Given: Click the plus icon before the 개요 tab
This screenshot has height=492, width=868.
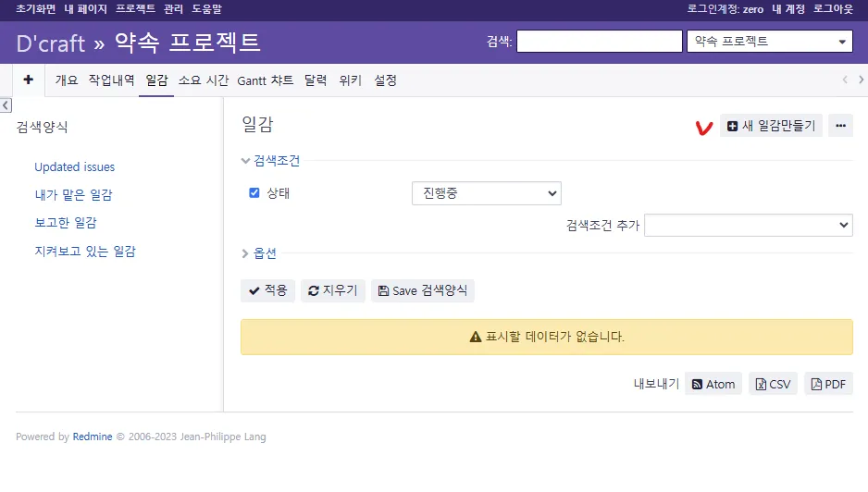Looking at the screenshot, I should 28,80.
